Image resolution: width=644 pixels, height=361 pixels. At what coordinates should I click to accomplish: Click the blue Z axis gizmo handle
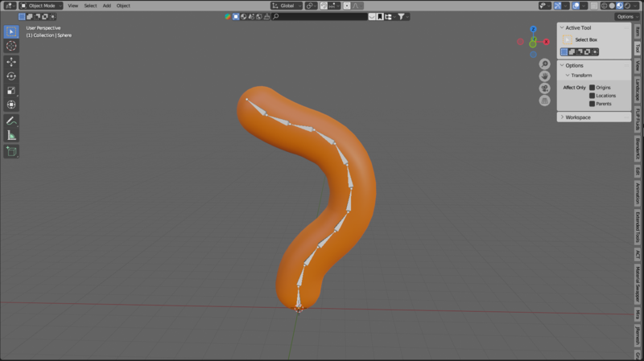533,29
